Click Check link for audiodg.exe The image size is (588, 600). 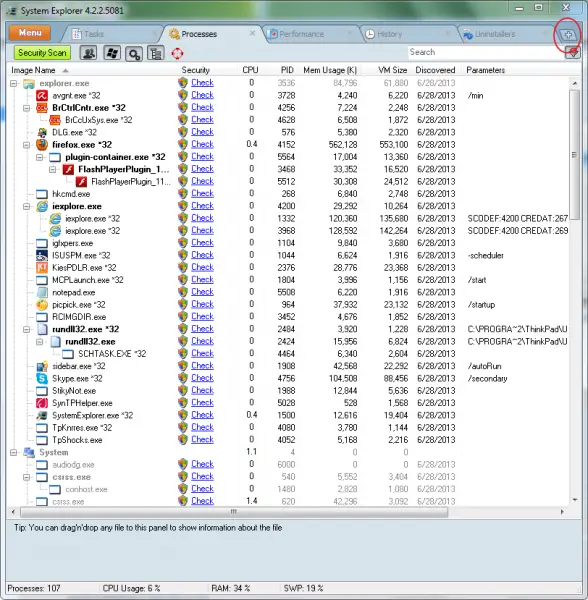(202, 464)
